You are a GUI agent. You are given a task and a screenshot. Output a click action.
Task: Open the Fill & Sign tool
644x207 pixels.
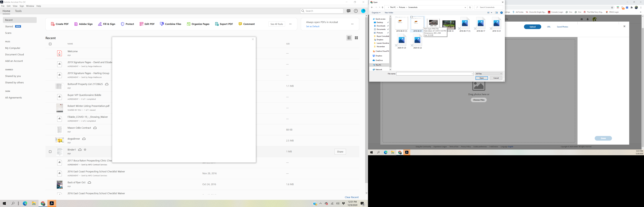click(x=107, y=24)
